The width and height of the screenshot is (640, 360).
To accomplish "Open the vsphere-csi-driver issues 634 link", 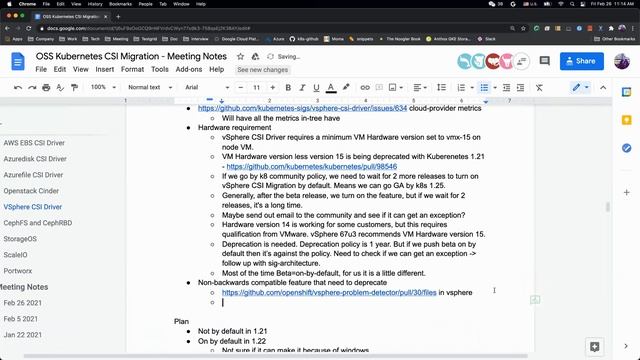I will 302,108.
